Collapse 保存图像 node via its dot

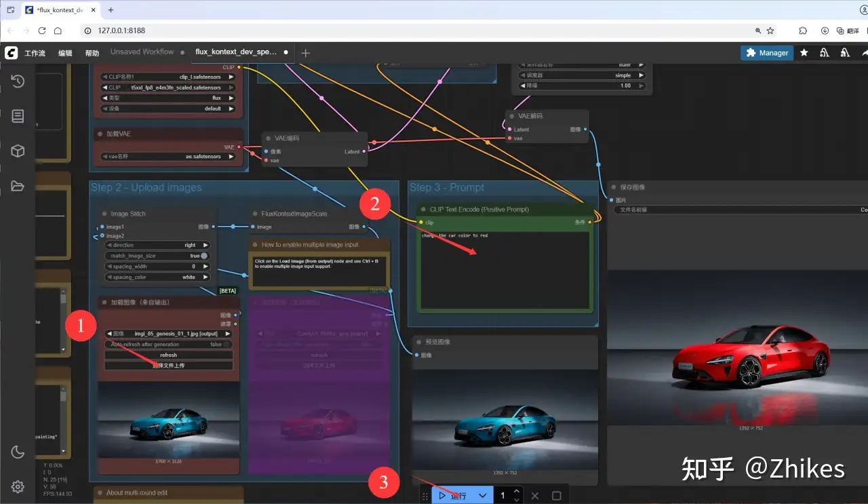point(614,187)
